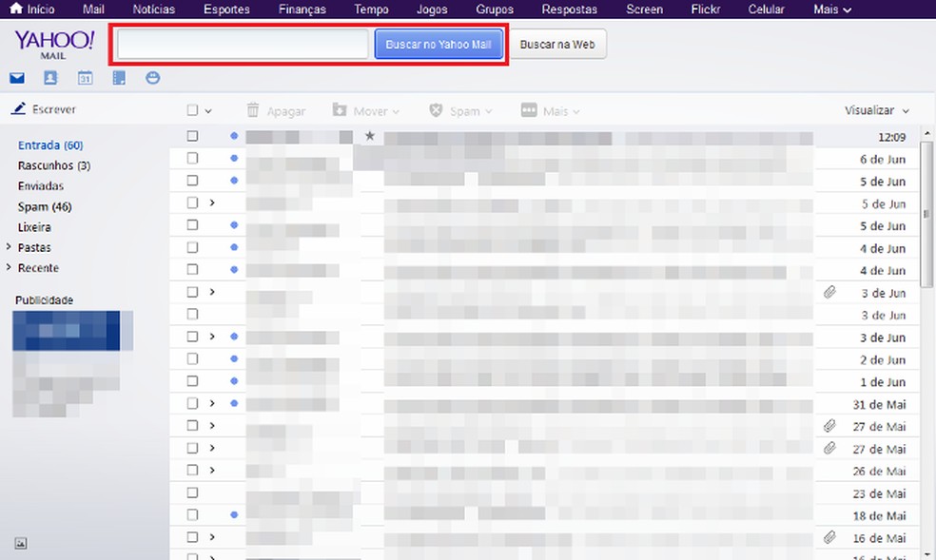Open Esportes in top navigation
Image resolution: width=936 pixels, height=560 pixels.
(226, 9)
